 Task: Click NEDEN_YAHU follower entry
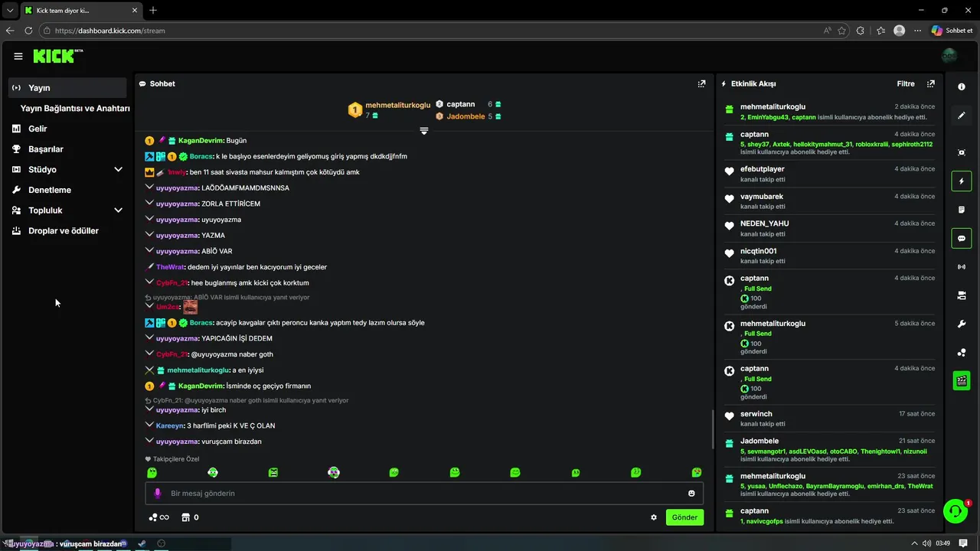765,223
